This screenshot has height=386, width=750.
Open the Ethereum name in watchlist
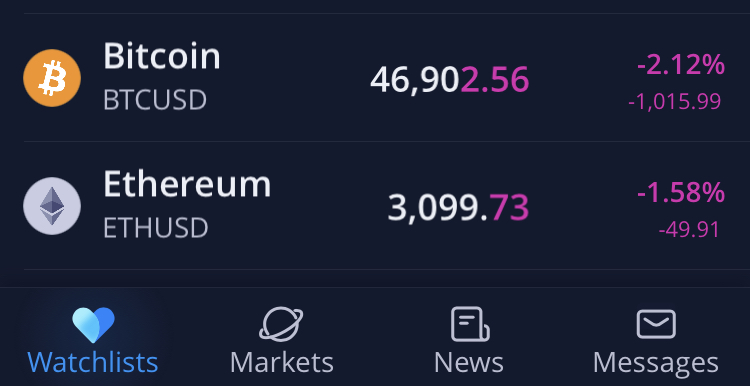(187, 184)
